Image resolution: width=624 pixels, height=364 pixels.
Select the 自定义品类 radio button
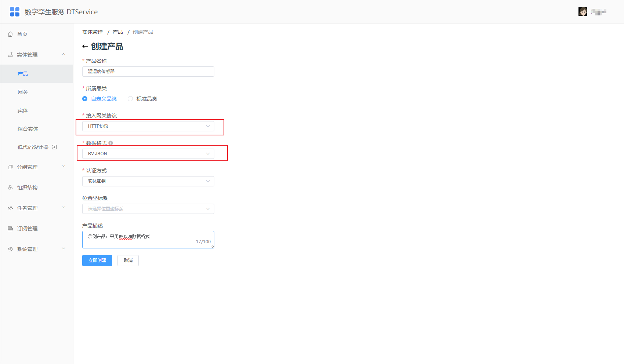85,99
